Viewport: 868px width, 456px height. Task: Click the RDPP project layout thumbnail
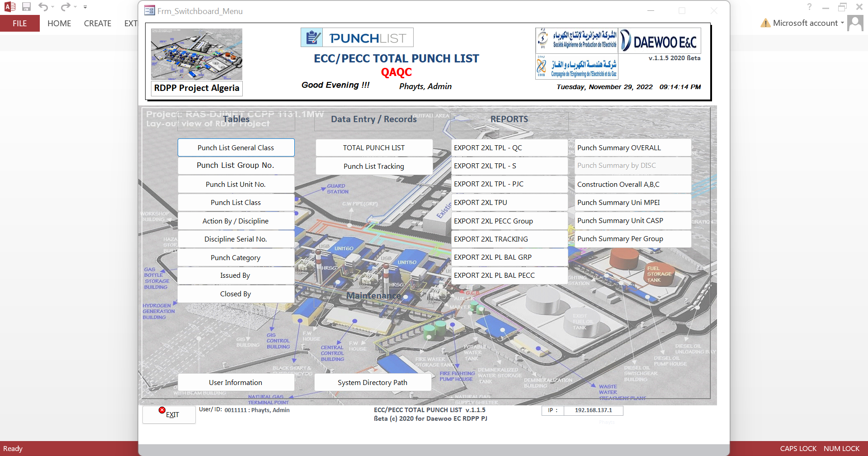[x=197, y=54]
